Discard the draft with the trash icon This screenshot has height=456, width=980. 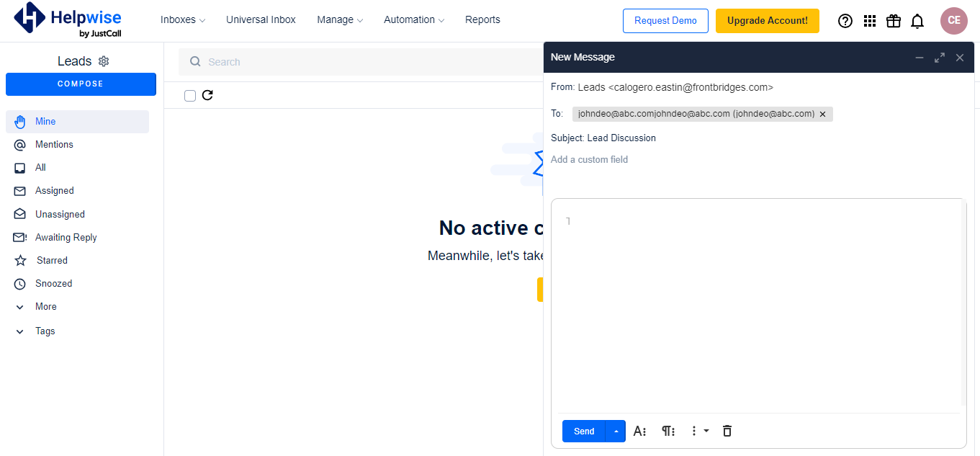point(727,431)
